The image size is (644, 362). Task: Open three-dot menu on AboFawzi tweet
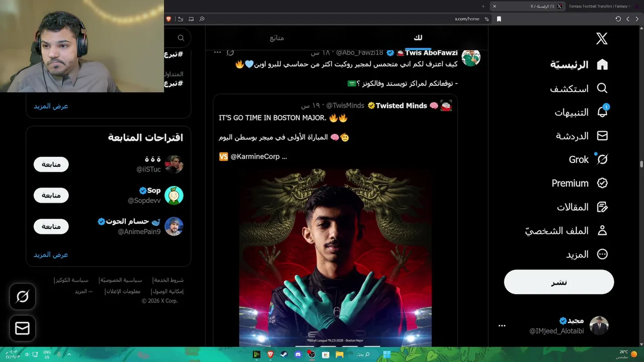tap(218, 52)
